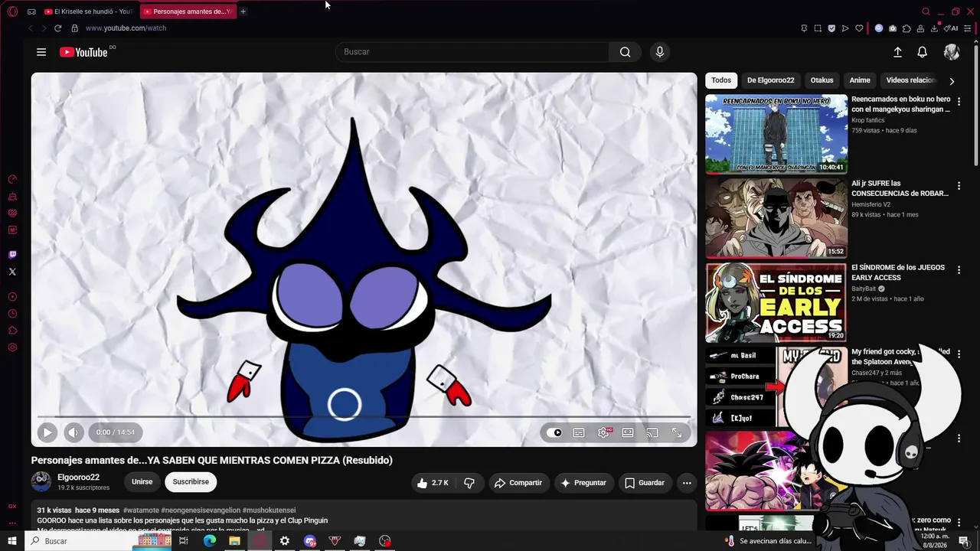This screenshot has width=980, height=551.
Task: Open the Opera GX menu logo
Action: tap(12, 11)
